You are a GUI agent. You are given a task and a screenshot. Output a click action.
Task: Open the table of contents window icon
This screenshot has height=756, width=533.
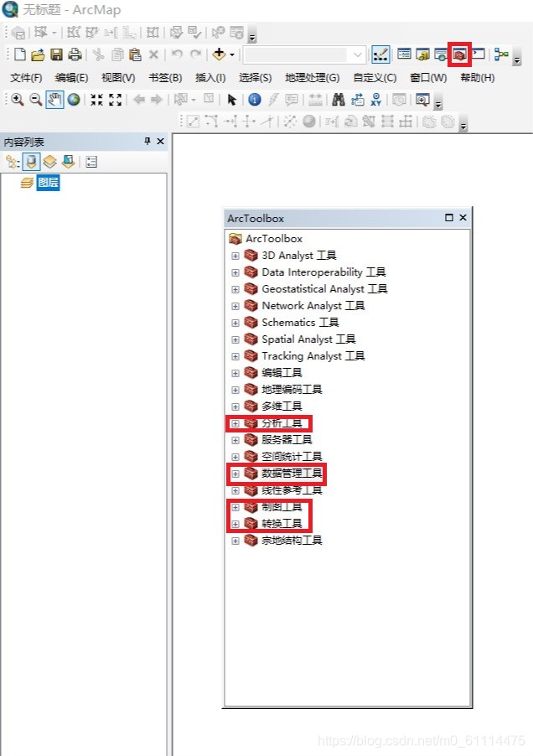point(404,54)
